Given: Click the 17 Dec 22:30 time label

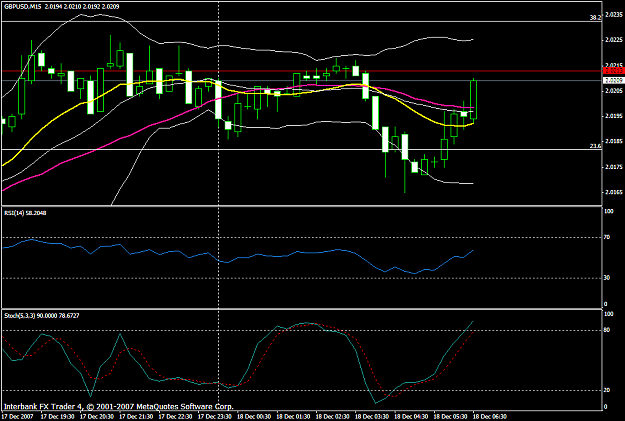Looking at the screenshot, I should 175,417.
